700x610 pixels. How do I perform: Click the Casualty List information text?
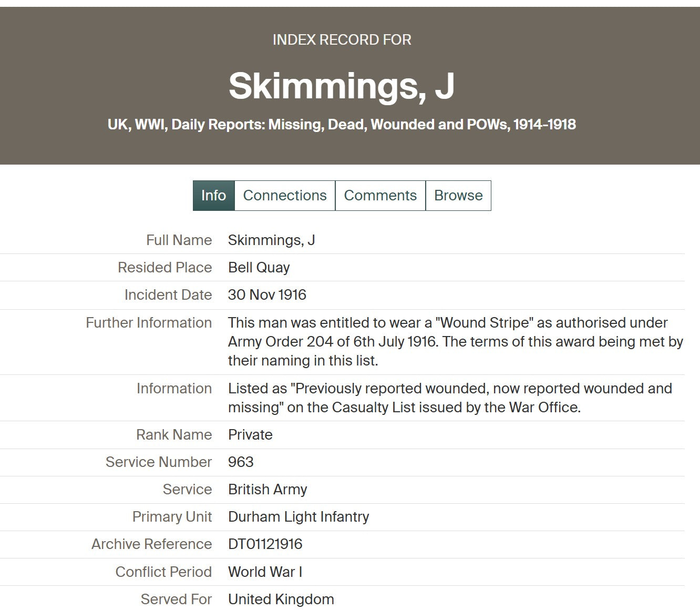pos(450,398)
